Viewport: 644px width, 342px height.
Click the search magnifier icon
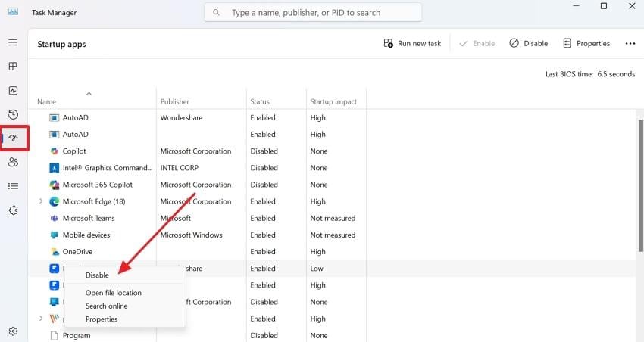tap(216, 13)
